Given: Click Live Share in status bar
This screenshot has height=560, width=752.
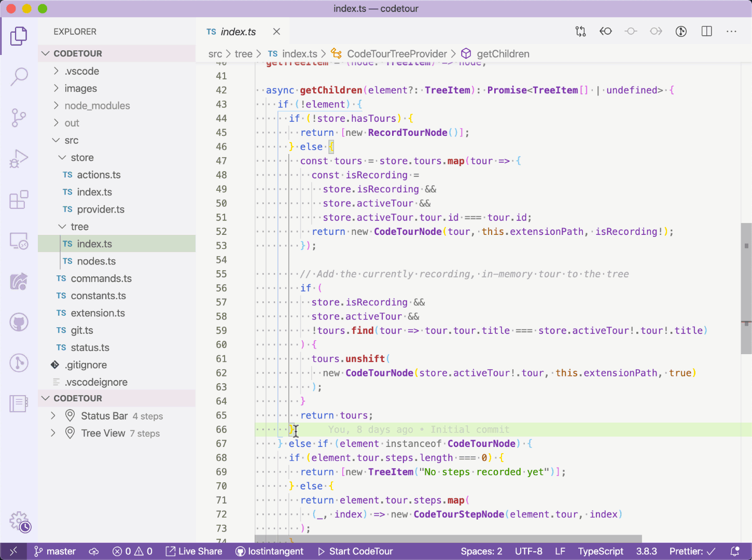Looking at the screenshot, I should [193, 551].
